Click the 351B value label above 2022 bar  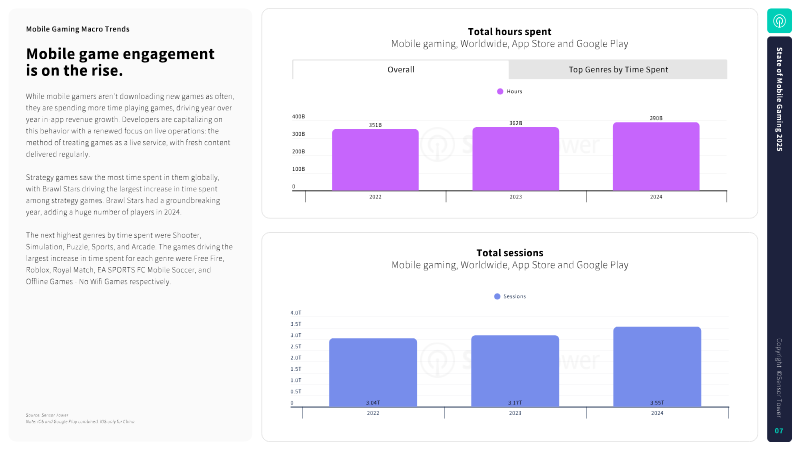(x=375, y=125)
